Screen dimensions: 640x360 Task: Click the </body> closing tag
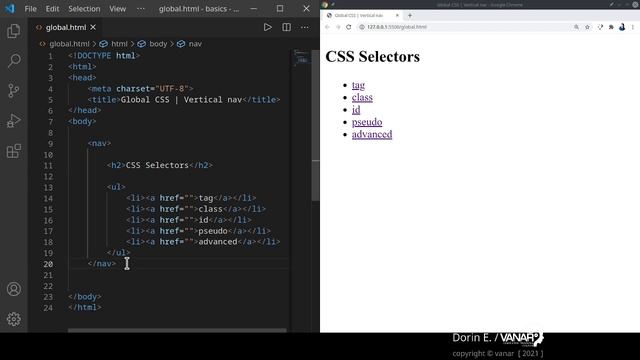click(85, 297)
